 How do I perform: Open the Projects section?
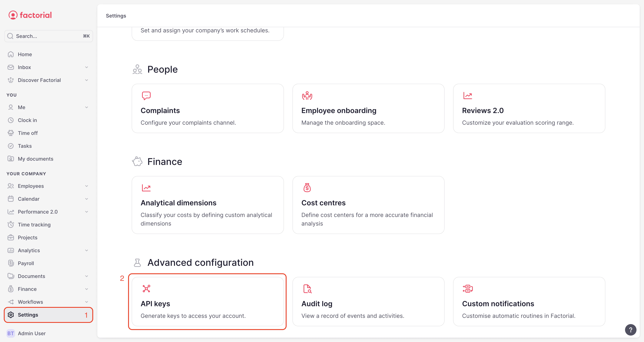28,237
